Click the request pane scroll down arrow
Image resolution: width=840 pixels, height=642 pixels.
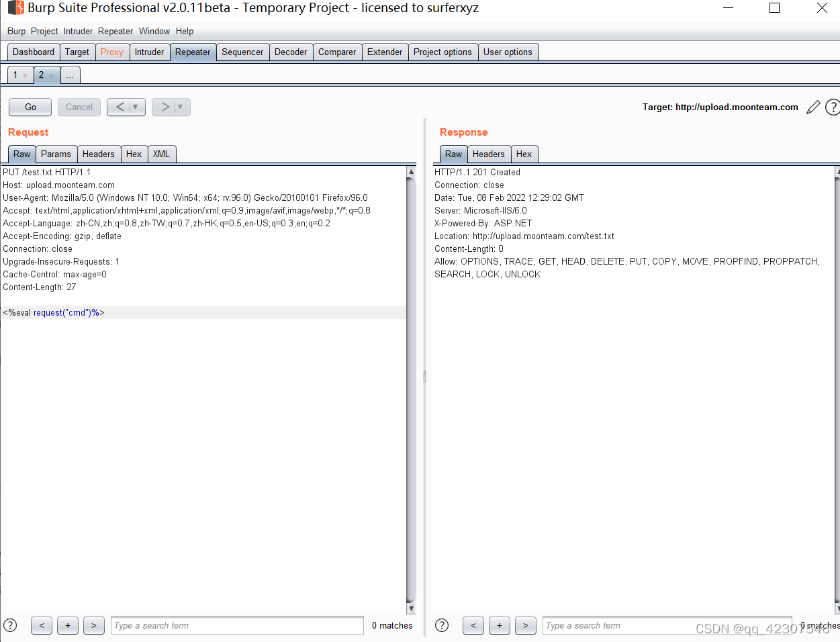411,608
